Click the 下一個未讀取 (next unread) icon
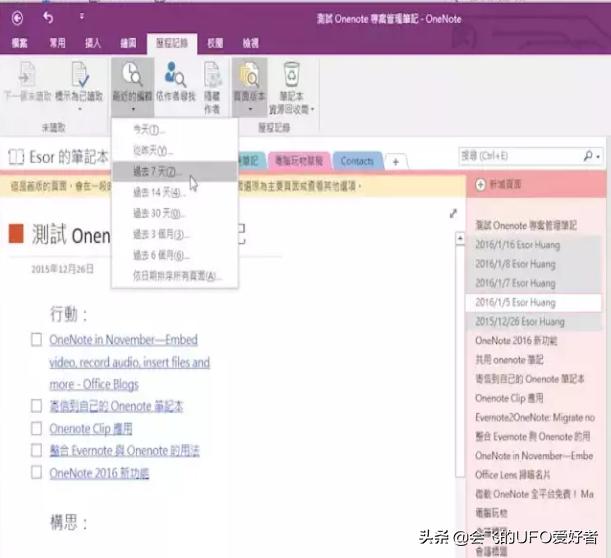This screenshot has height=558, width=611. pos(27,74)
